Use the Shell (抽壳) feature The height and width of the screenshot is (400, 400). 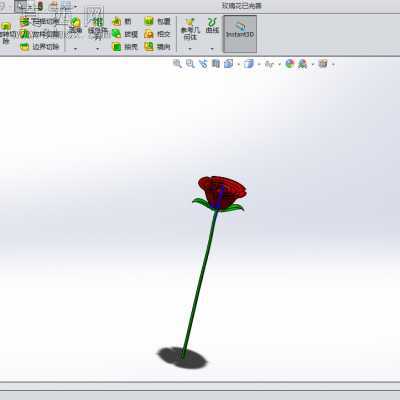coord(125,47)
